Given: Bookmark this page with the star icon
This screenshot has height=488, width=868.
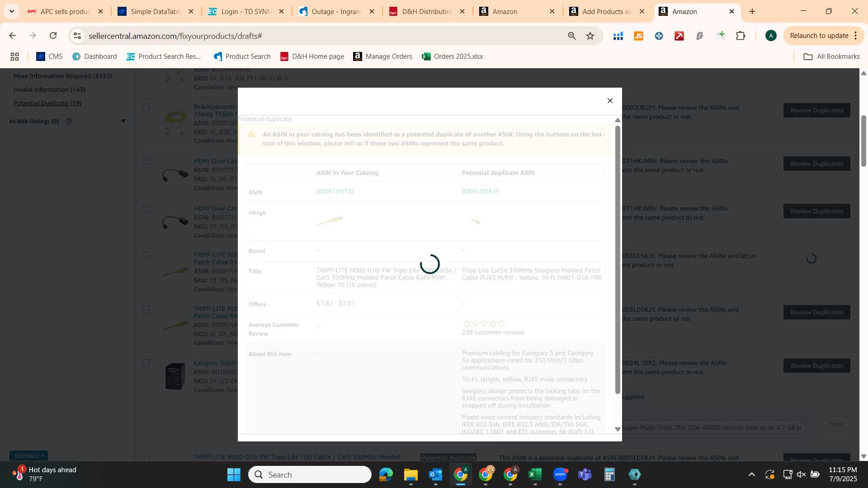Looking at the screenshot, I should pos(590,36).
